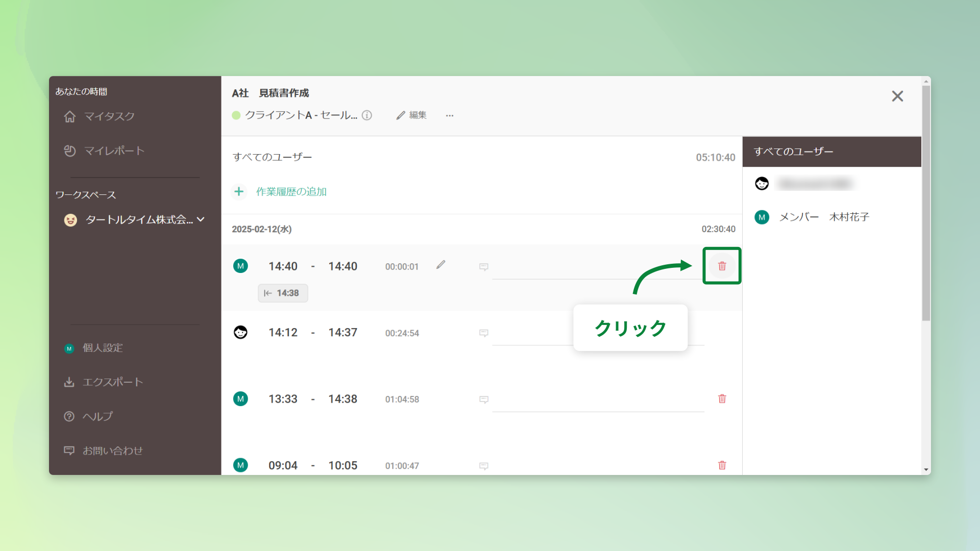
Task: Open マイレポート via the pie chart icon
Action: 70,151
